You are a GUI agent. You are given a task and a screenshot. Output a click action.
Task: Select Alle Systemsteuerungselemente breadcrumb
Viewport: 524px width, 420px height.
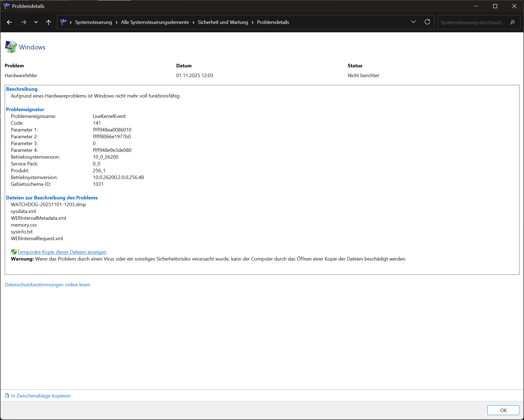coord(155,22)
